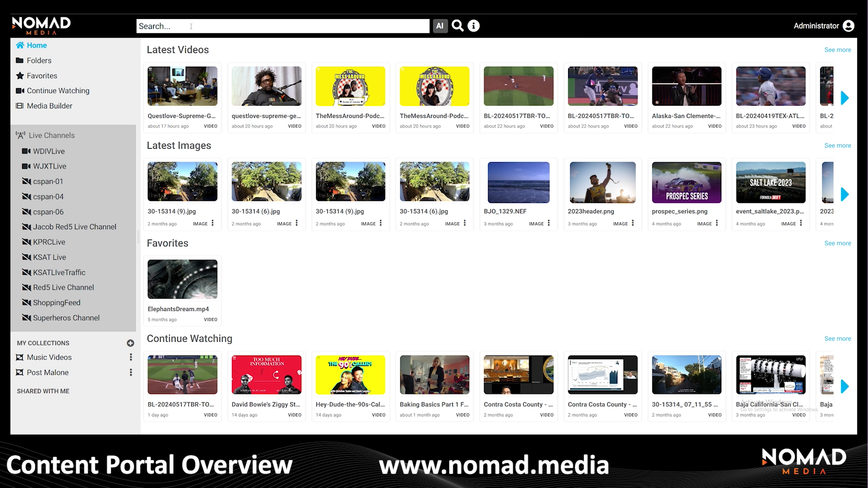Go to Folders in sidebar
The image size is (868, 488).
pos(39,60)
